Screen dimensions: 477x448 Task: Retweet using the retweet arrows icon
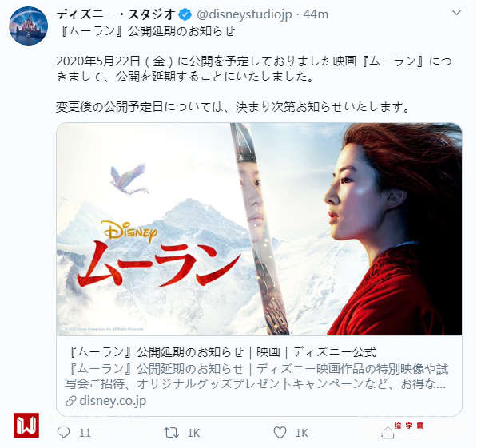tap(171, 432)
